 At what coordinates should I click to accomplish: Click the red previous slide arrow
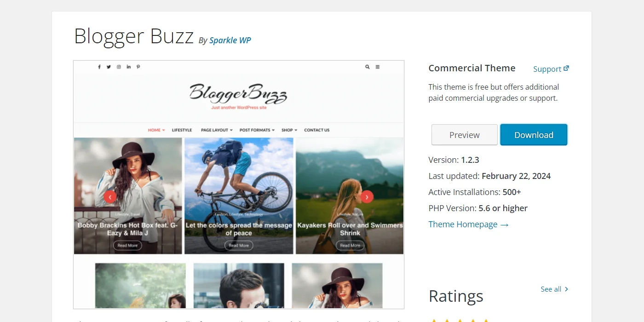(110, 196)
